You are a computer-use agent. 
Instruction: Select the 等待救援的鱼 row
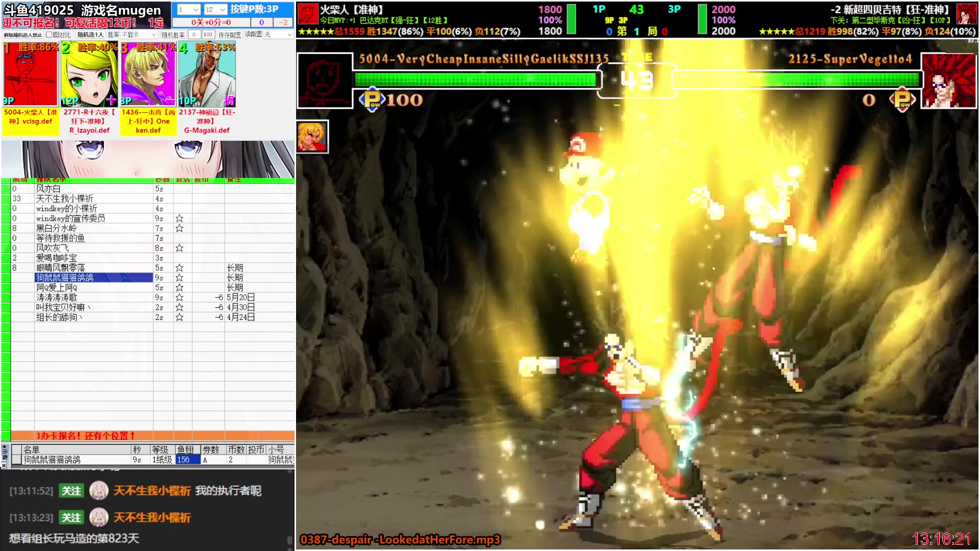pos(60,238)
